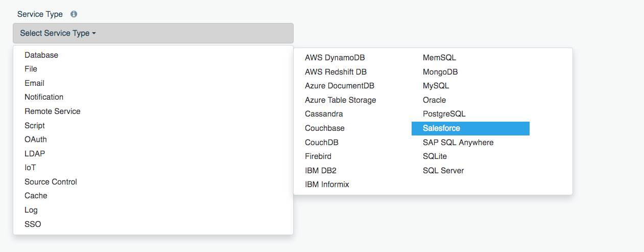644x252 pixels.
Task: Pick Cassandra database option
Action: (x=324, y=114)
